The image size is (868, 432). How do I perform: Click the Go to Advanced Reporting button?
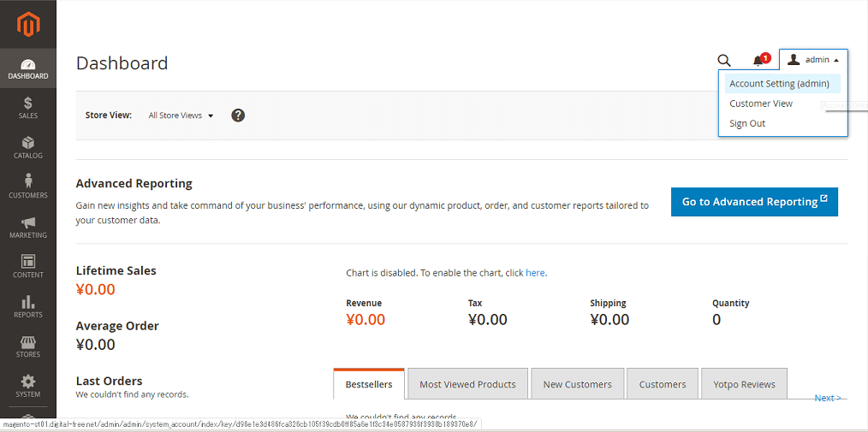[754, 202]
